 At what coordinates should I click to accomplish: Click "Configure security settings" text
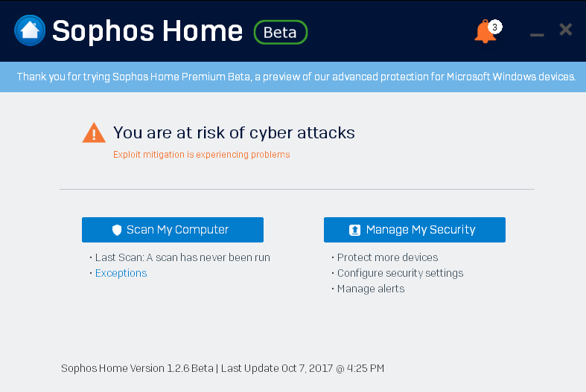[400, 273]
